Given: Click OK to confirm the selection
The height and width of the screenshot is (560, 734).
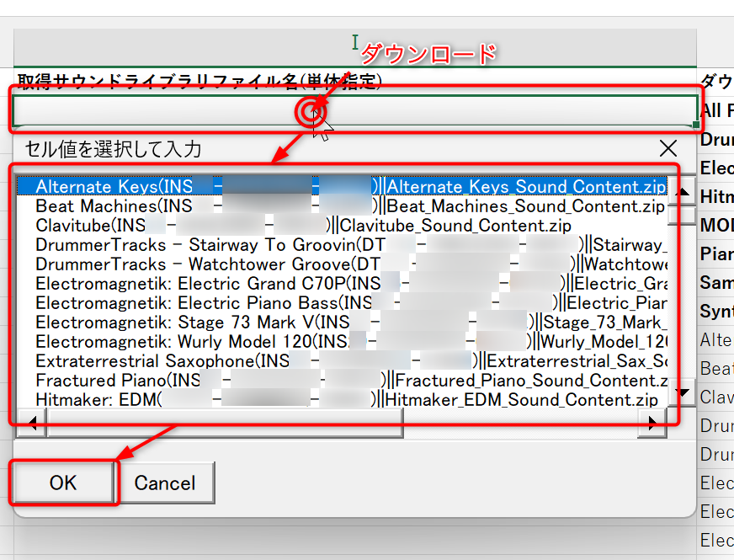Looking at the screenshot, I should point(63,483).
